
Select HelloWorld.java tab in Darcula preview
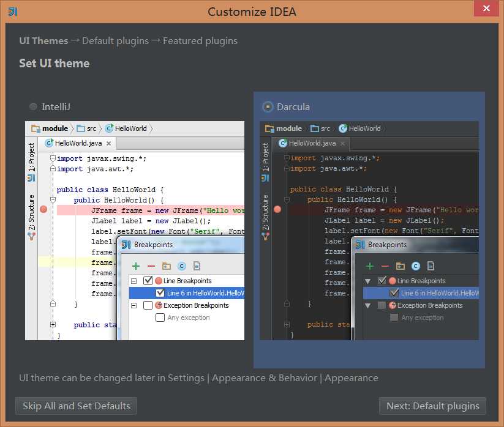[x=312, y=143]
